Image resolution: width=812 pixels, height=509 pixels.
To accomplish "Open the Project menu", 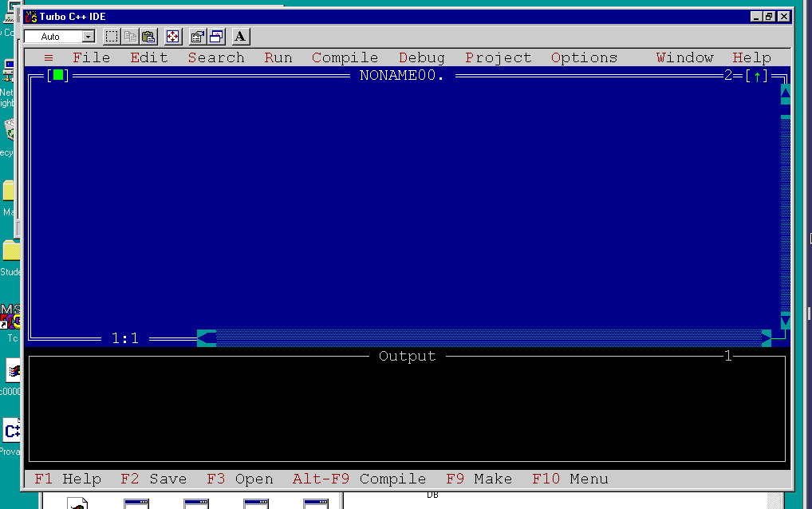I will pyautogui.click(x=499, y=57).
